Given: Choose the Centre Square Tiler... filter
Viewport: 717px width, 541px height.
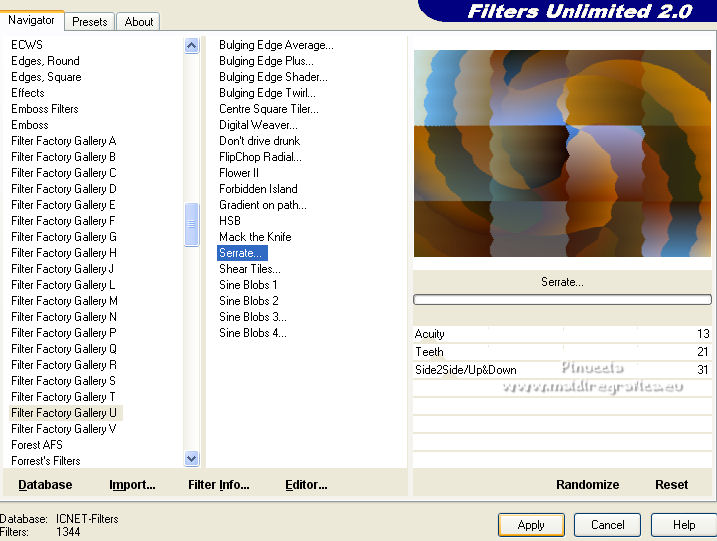Looking at the screenshot, I should [268, 109].
